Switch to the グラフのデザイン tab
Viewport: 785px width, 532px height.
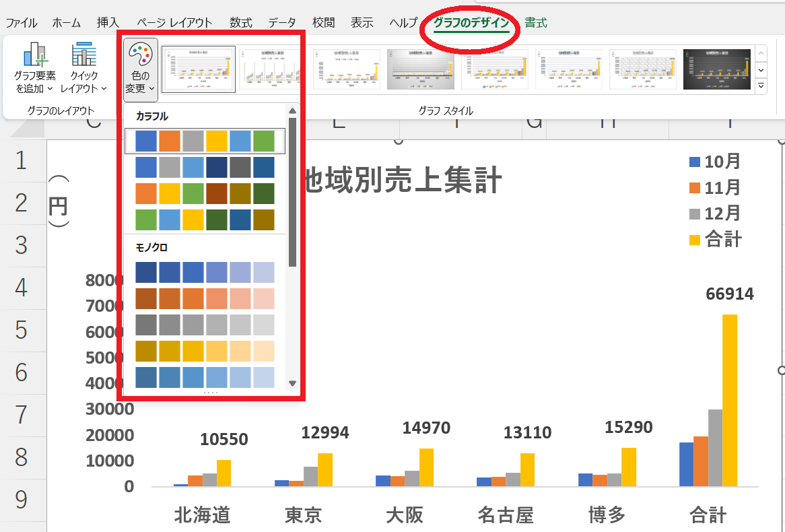coord(471,23)
